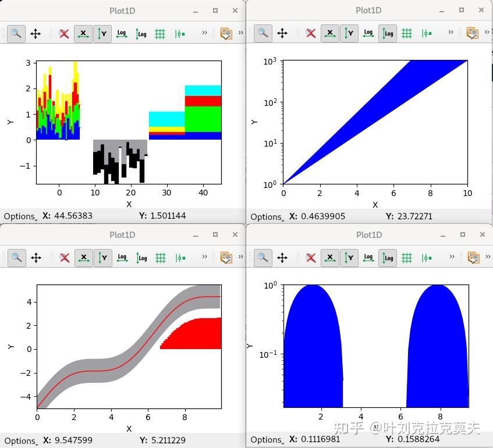Expand the toolbar overflow chevron in the top-left window
The width and height of the screenshot is (493, 448).
(x=204, y=33)
